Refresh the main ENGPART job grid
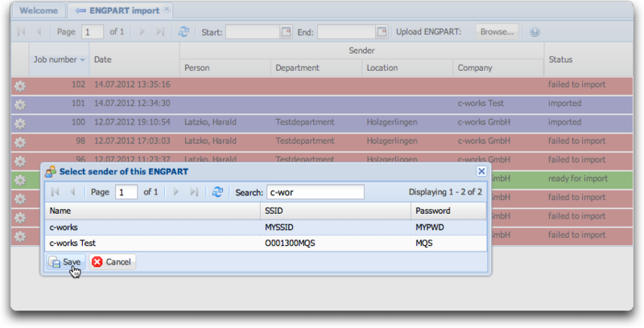The height and width of the screenshot is (328, 644). point(184,32)
